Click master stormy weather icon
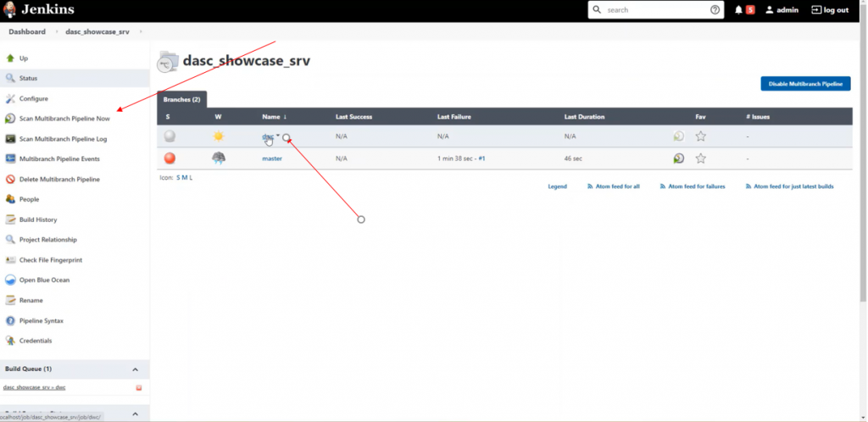The height and width of the screenshot is (422, 868). tap(219, 158)
